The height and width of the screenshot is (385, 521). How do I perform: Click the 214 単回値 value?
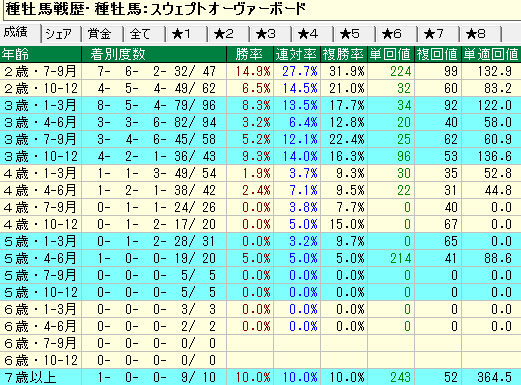(401, 258)
